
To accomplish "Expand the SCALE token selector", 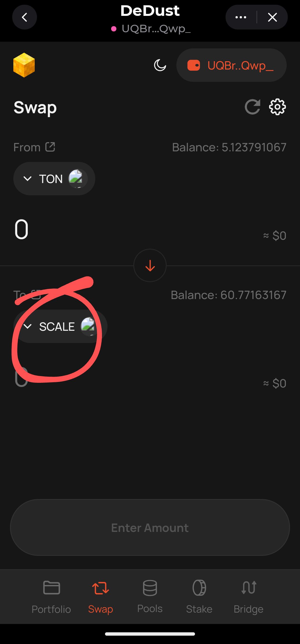I will (x=60, y=326).
